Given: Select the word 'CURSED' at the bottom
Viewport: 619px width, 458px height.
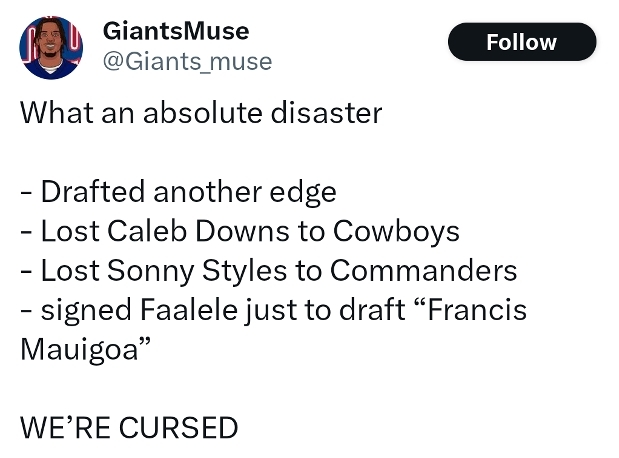Looking at the screenshot, I should coord(179,428).
